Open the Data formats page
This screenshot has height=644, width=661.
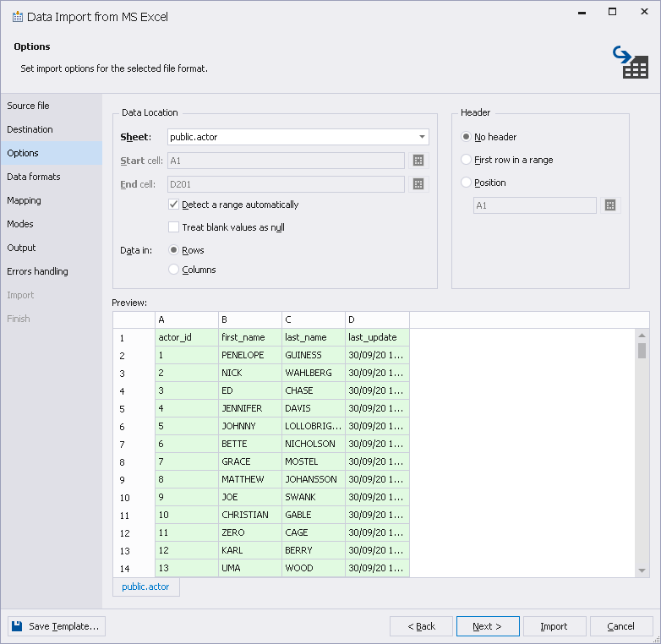tap(34, 177)
